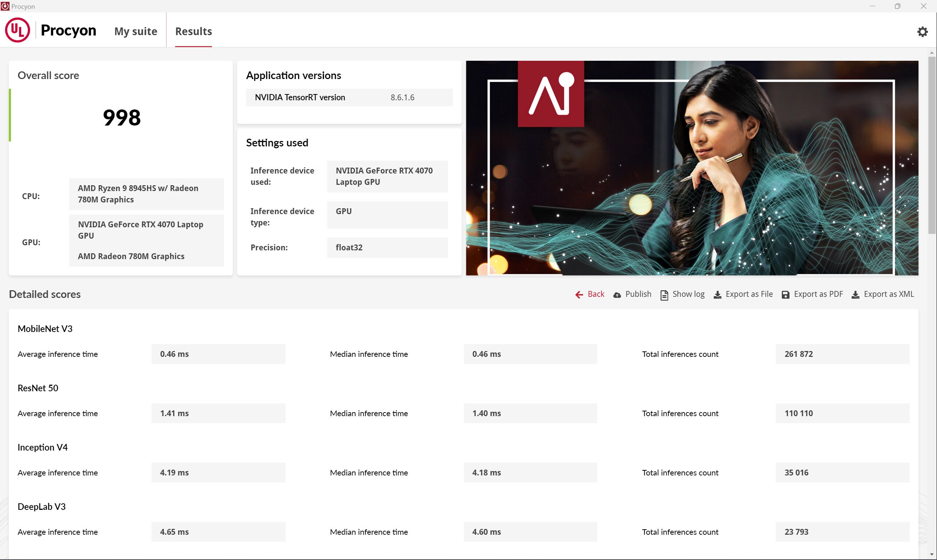Click the Export as File download icon
Image resolution: width=937 pixels, height=560 pixels.
pos(717,295)
